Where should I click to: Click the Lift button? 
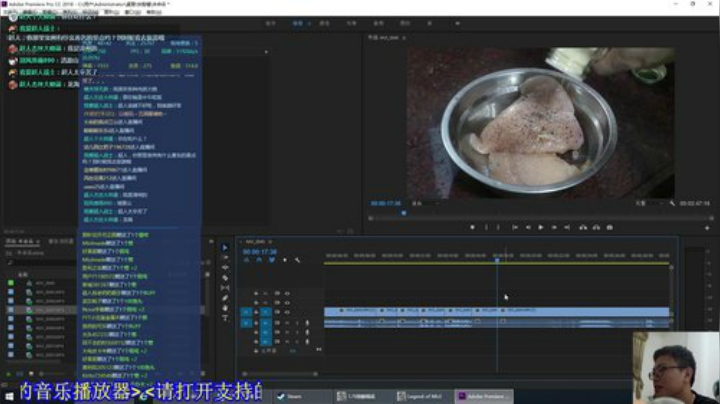coord(583,227)
